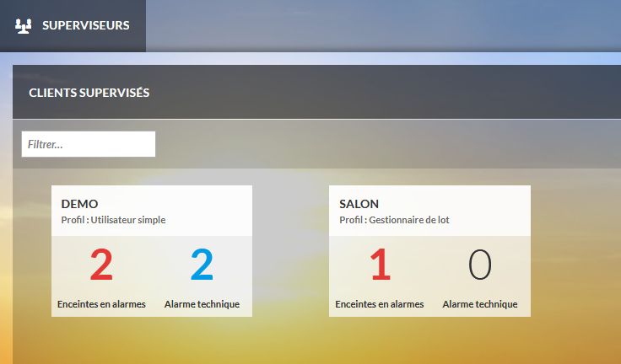Viewport: 621px width, 364px height.
Task: Click "Alarme technique" label in SALON card
Action: click(480, 304)
